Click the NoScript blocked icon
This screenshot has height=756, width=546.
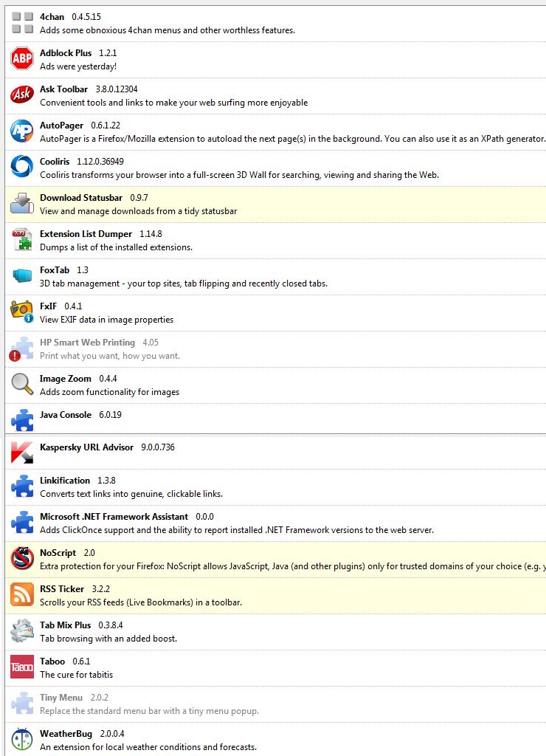point(22,558)
